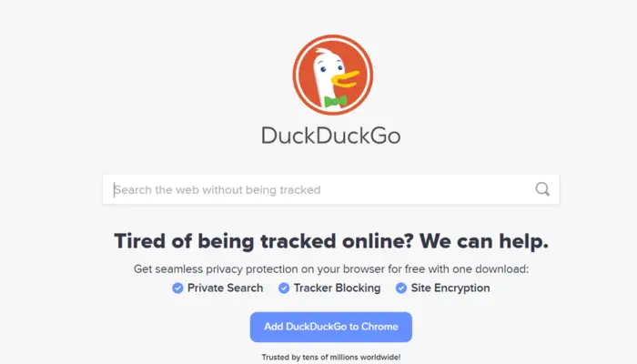Select the Site Encryption label
The width and height of the screenshot is (637, 364).
450,288
